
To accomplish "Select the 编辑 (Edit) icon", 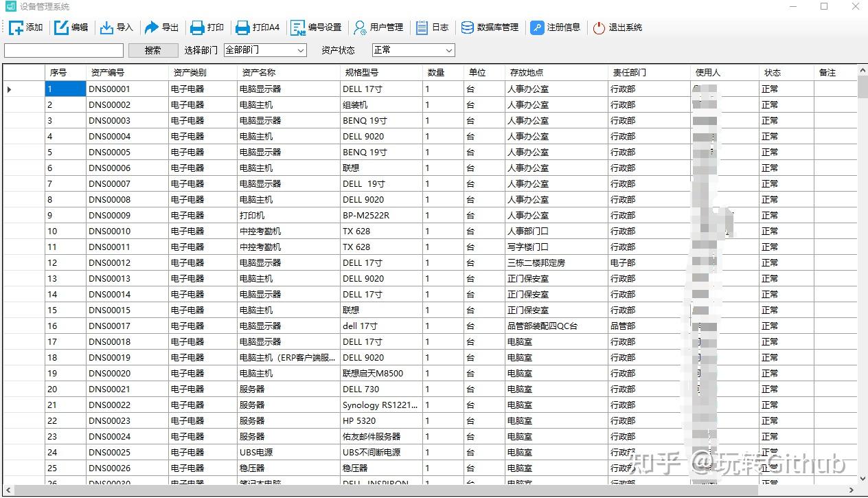I will (x=71, y=27).
